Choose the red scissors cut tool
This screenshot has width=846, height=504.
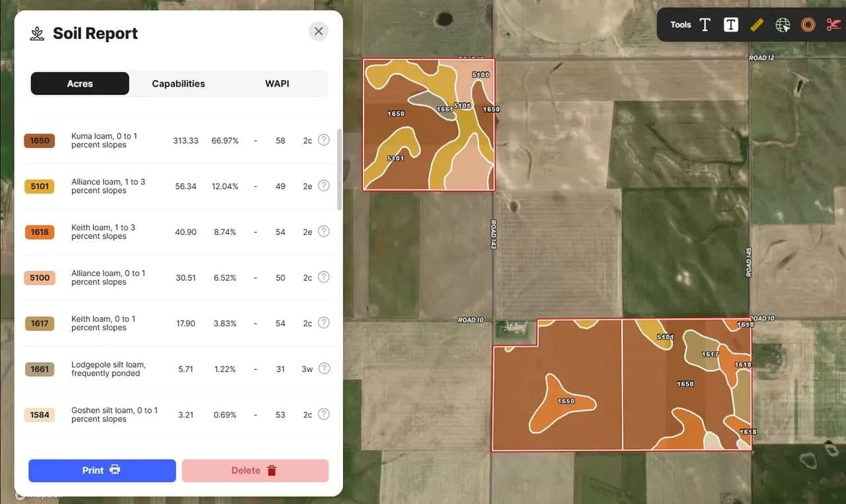pos(832,25)
